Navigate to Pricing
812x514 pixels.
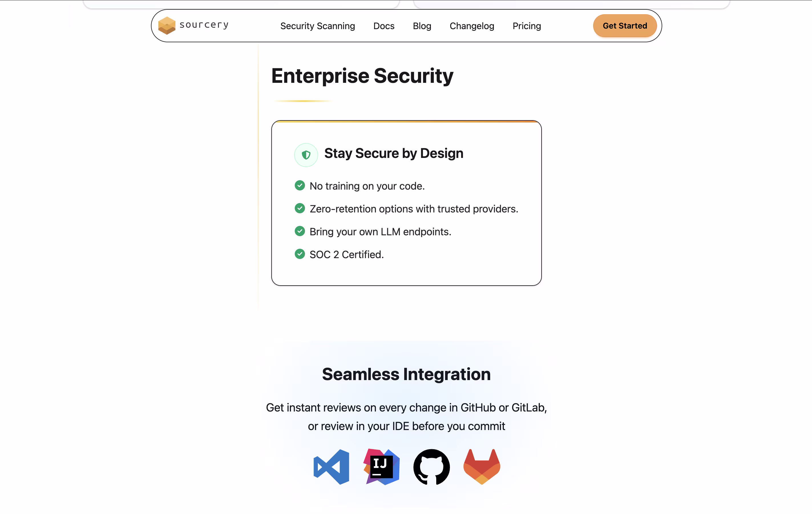(x=526, y=26)
